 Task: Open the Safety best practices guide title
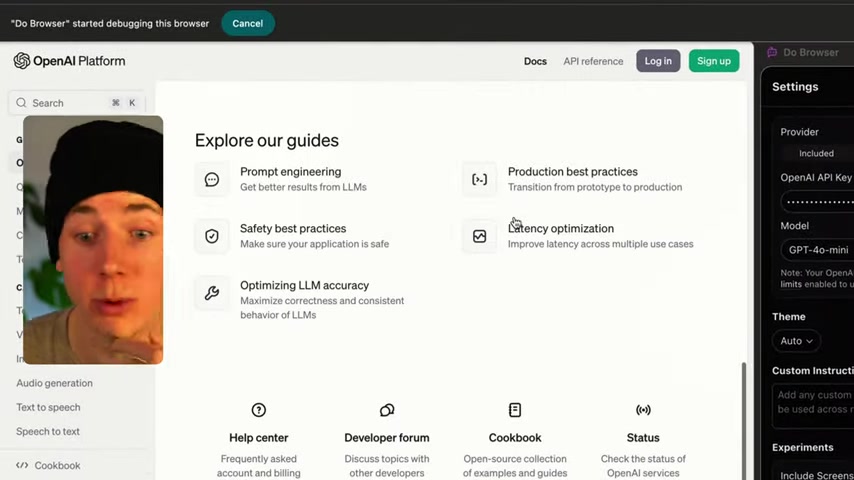tap(293, 228)
